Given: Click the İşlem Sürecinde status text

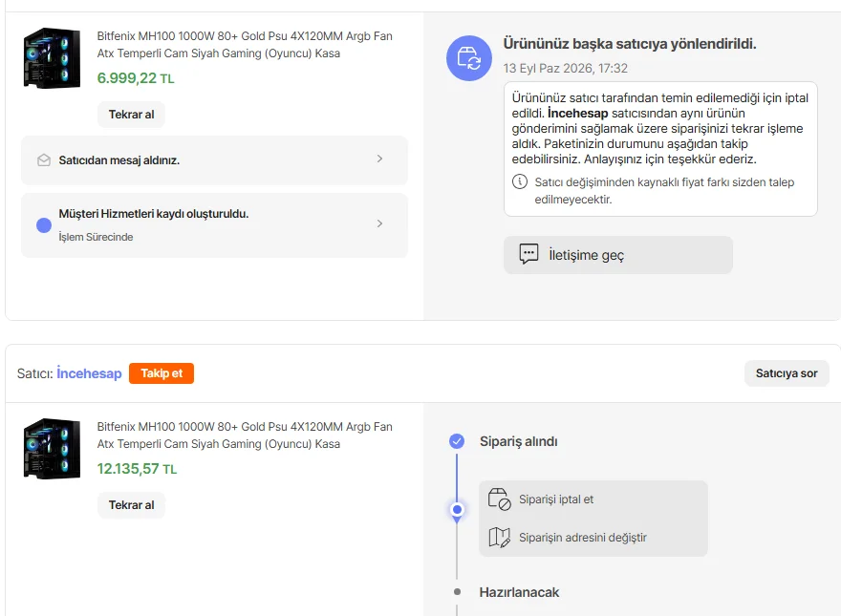Looking at the screenshot, I should (x=96, y=237).
